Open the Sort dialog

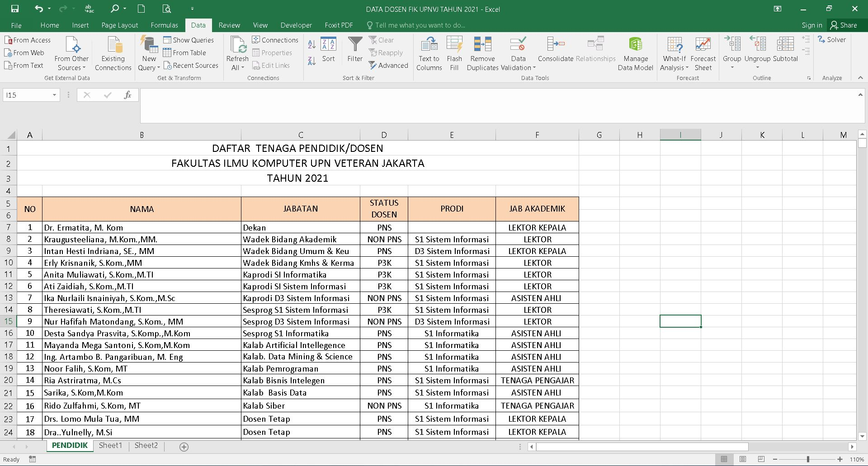tap(329, 50)
